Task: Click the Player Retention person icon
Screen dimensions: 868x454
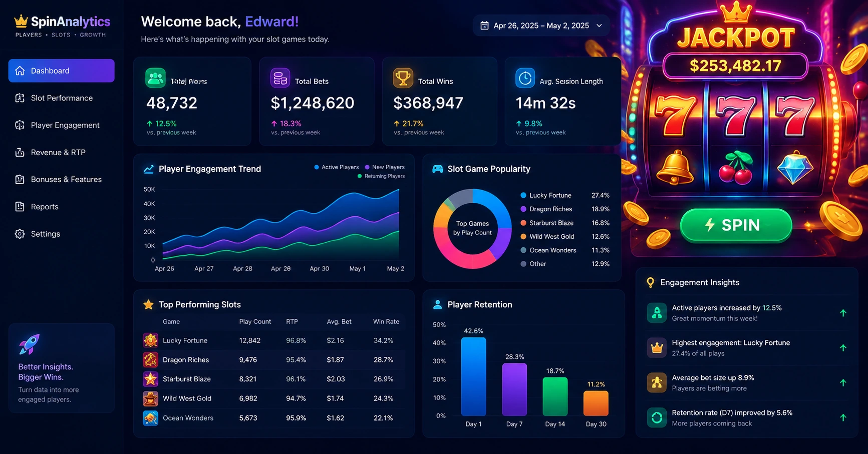Action: (437, 304)
